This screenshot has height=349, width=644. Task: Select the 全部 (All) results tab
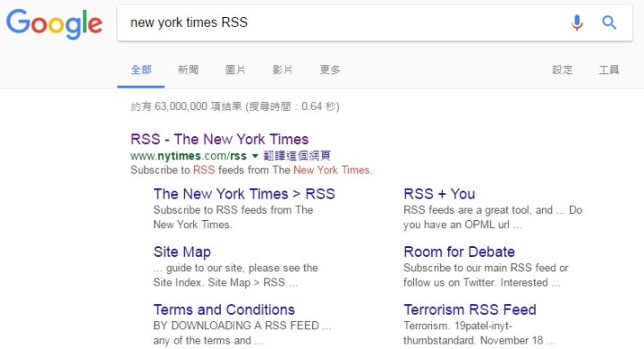click(141, 70)
